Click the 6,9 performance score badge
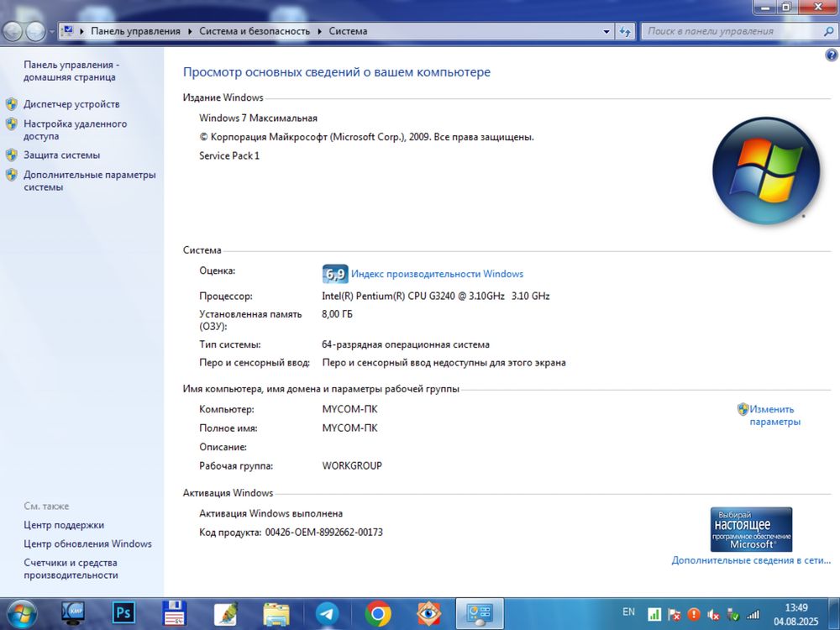 point(335,274)
